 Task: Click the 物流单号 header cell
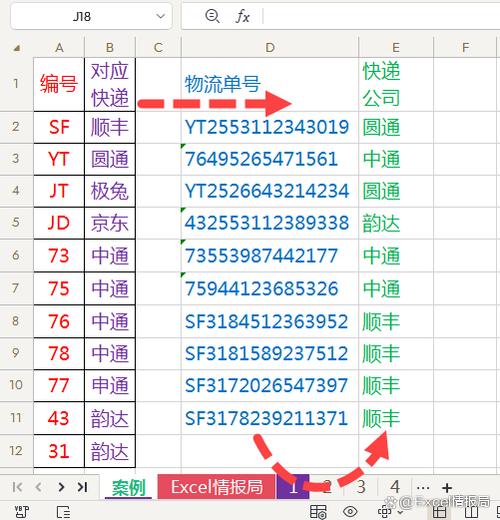pos(270,84)
